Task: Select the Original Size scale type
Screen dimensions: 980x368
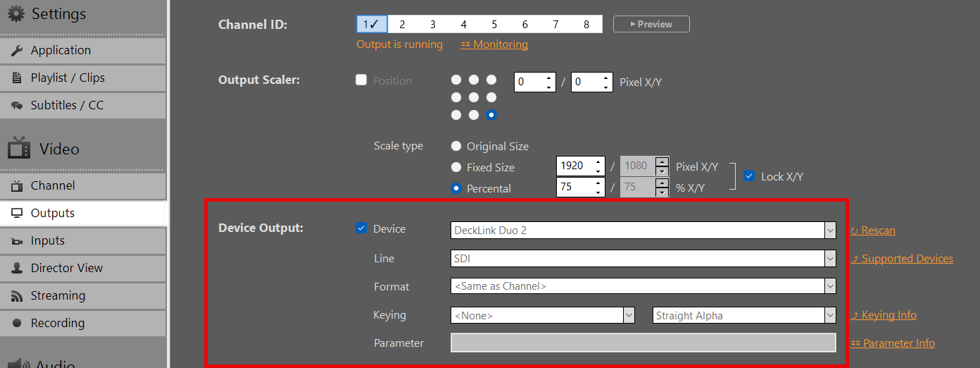Action: click(x=456, y=147)
